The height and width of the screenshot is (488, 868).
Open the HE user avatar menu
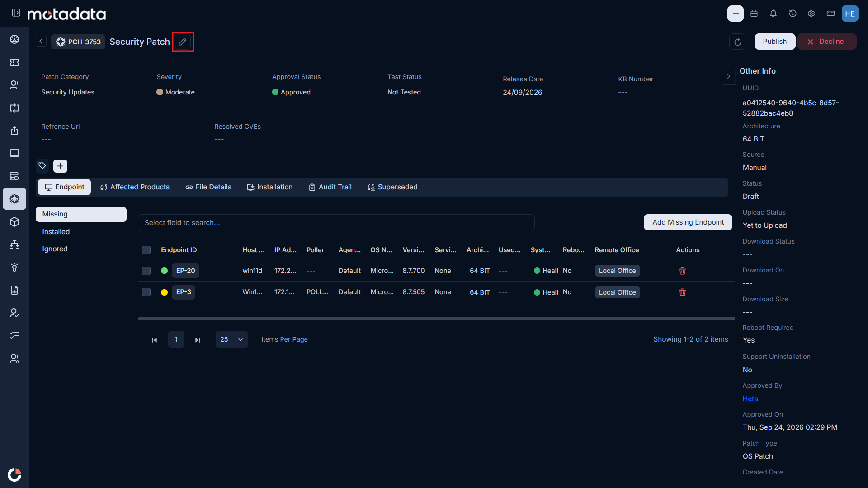coord(850,14)
